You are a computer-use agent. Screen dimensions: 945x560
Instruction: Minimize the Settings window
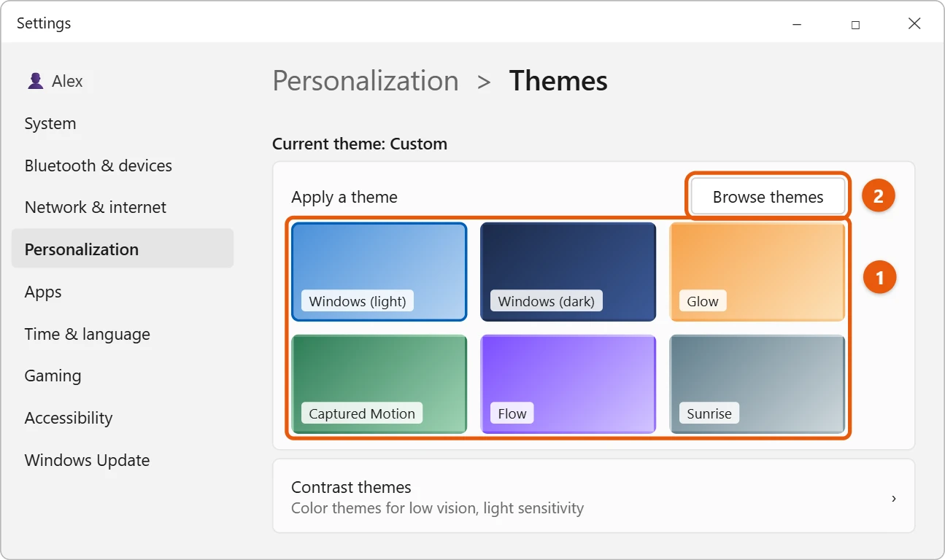[796, 24]
